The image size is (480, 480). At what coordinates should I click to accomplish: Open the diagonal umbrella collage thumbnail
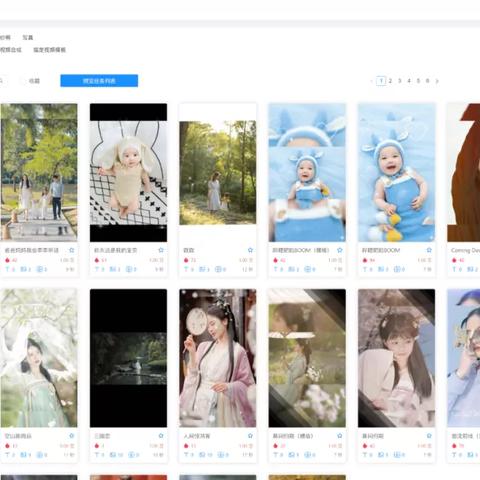point(307,358)
